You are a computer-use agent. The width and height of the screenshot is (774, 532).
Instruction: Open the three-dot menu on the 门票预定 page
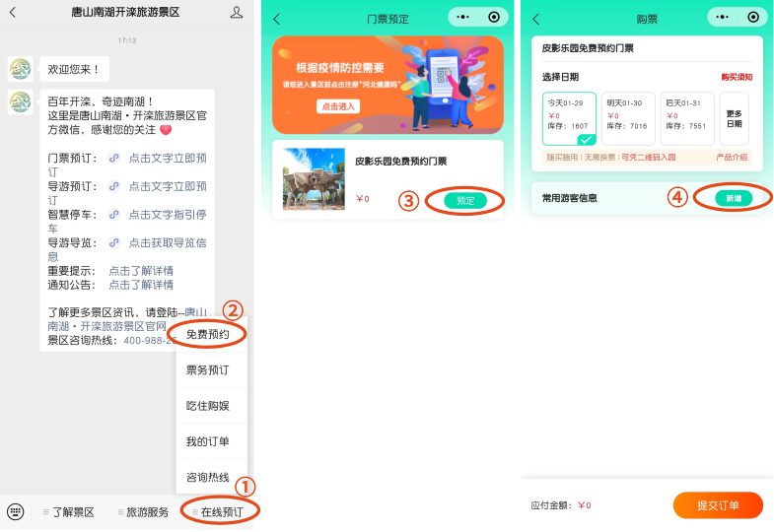[464, 18]
